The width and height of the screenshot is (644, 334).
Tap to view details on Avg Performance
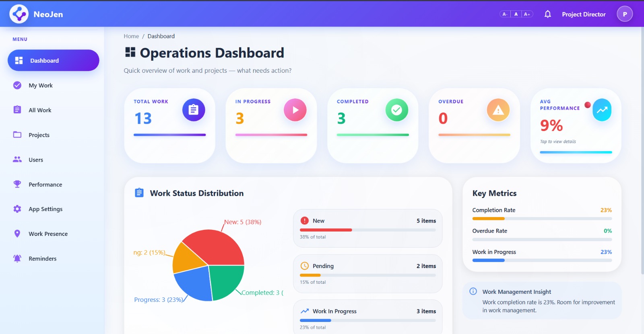pos(558,141)
